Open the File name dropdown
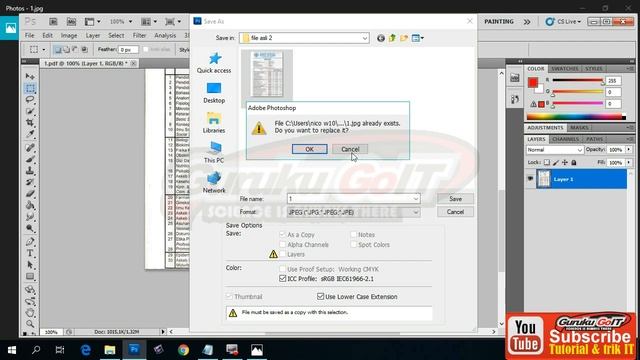The image size is (640, 360). pyautogui.click(x=416, y=199)
